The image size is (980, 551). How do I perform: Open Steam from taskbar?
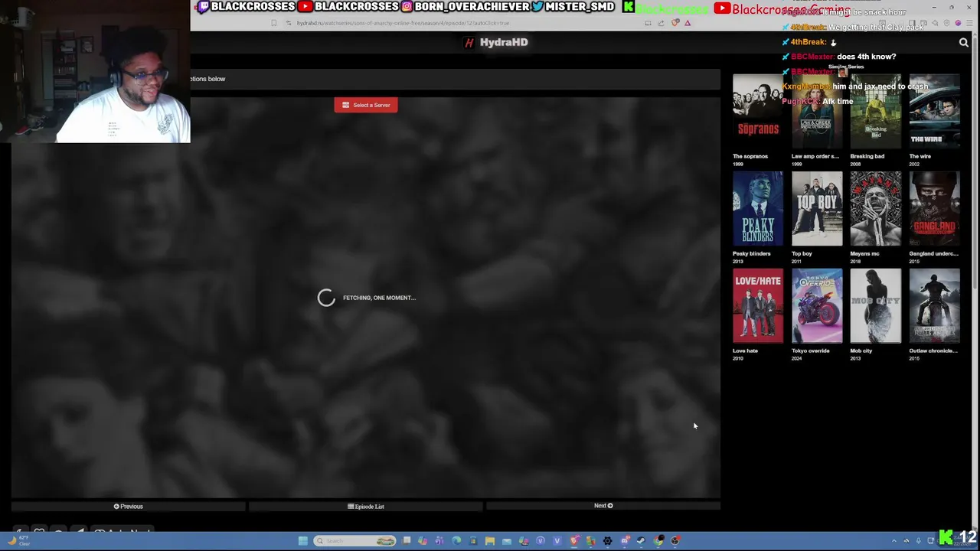tap(641, 541)
